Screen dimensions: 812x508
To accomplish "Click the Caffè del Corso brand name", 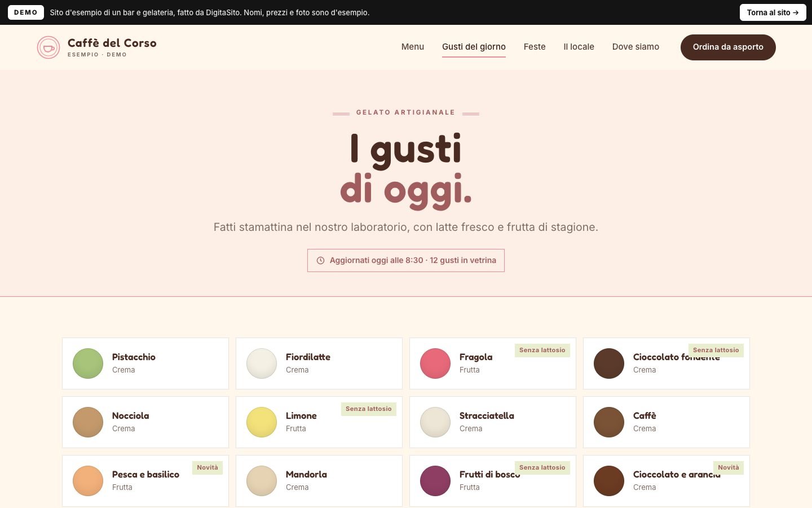I will (x=112, y=43).
